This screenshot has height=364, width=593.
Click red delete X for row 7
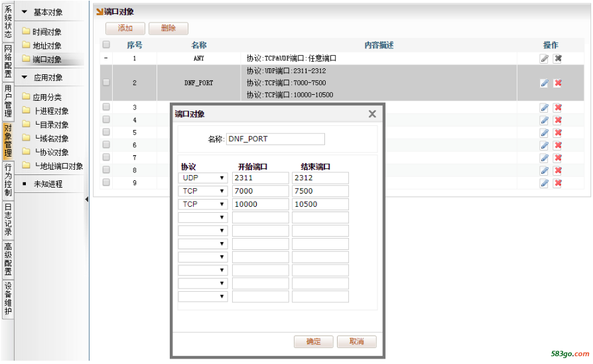point(557,158)
